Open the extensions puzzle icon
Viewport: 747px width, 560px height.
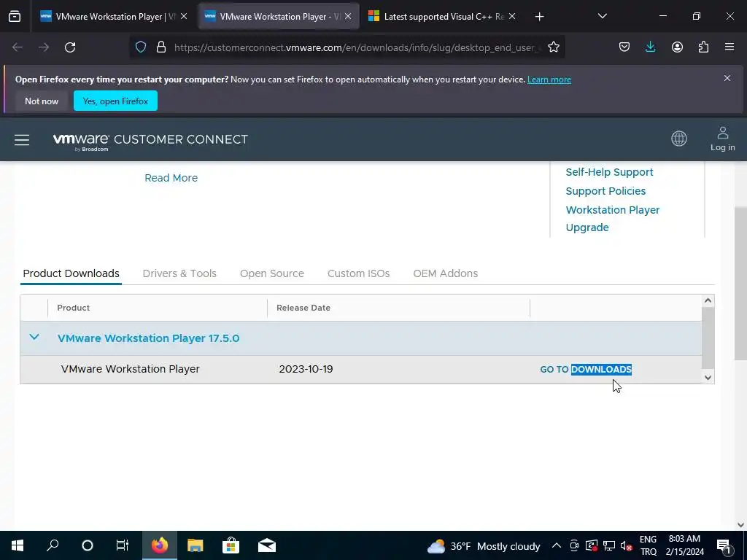point(703,47)
